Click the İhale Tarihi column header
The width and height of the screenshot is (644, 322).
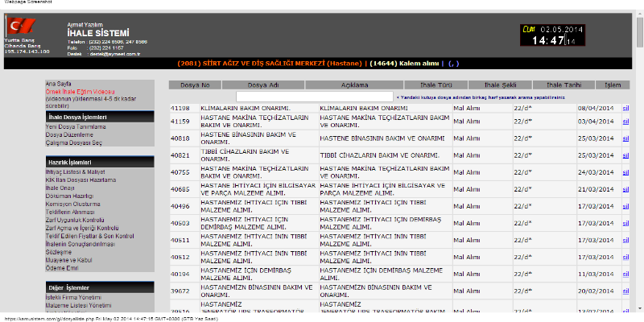coord(564,85)
